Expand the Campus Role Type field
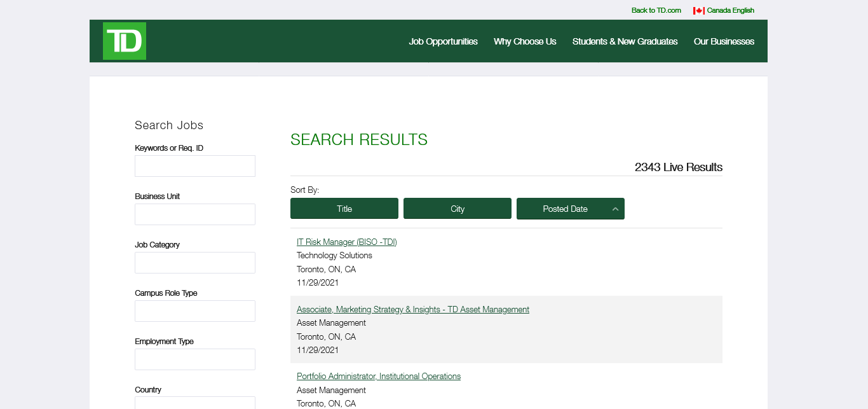 click(195, 311)
